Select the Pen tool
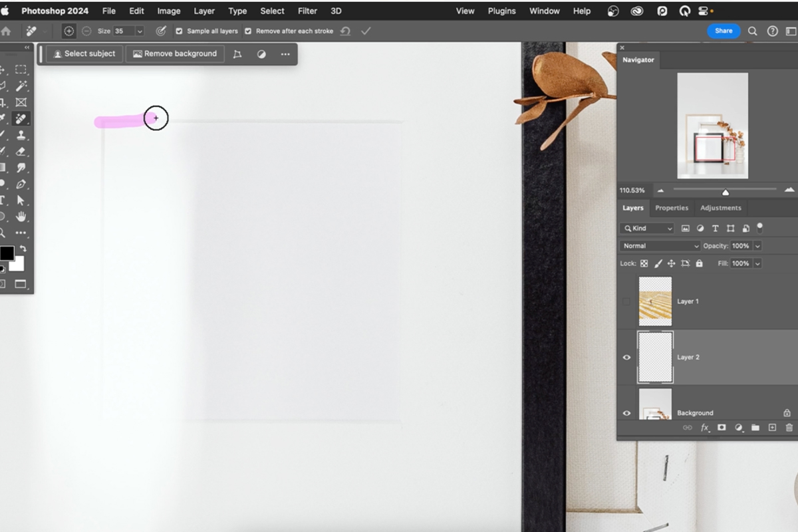Image resolution: width=798 pixels, height=532 pixels. click(21, 185)
